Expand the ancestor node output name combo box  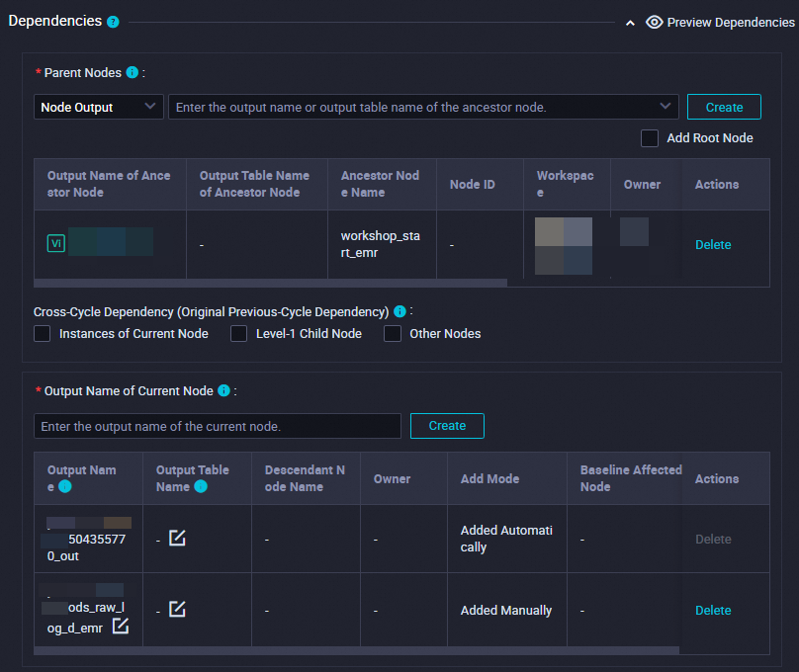(665, 107)
